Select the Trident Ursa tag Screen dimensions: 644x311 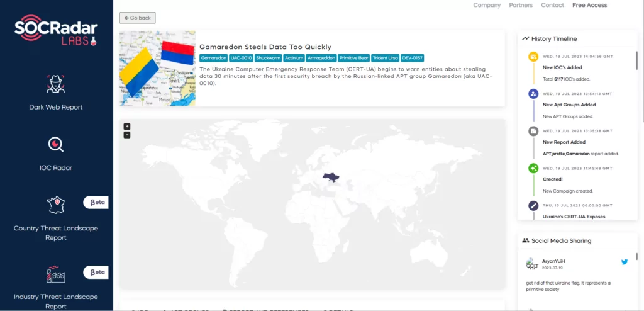coord(386,58)
